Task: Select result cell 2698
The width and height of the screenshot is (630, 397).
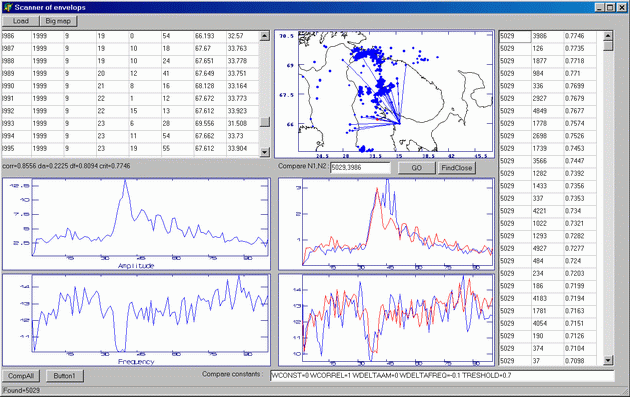Action: [547, 136]
